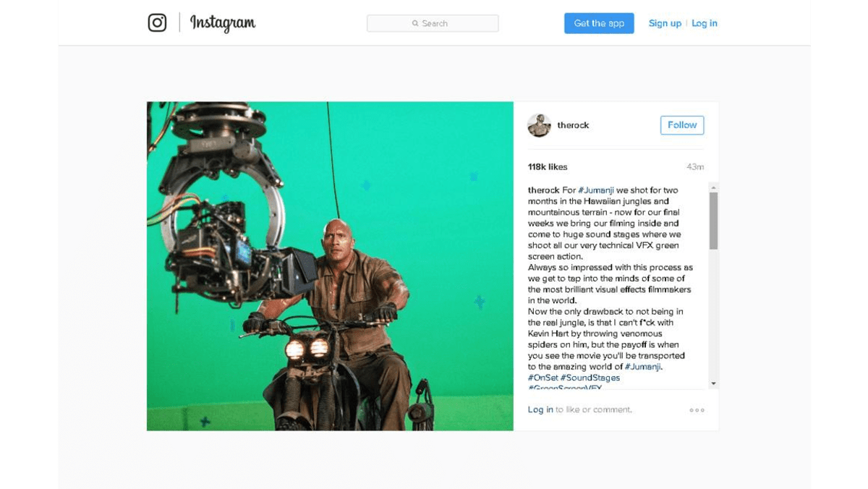Screen dimensions: 868x489
Task: Click the 43m post timestamp
Action: click(x=694, y=167)
